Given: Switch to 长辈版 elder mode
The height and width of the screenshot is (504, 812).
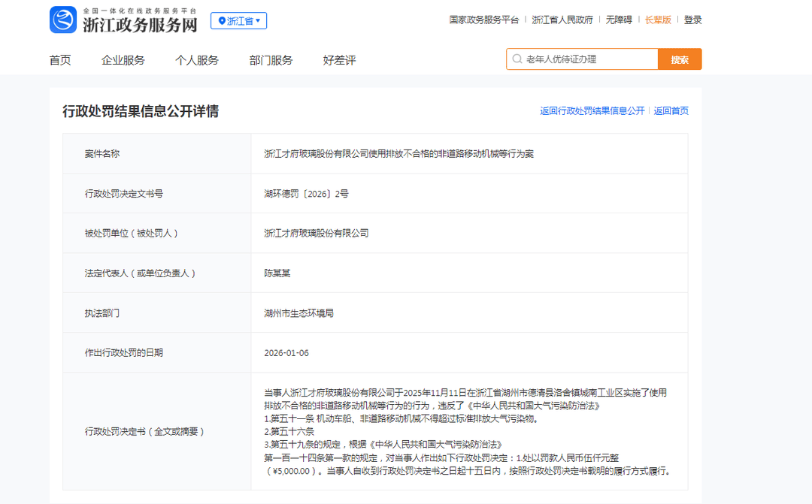Looking at the screenshot, I should (658, 20).
